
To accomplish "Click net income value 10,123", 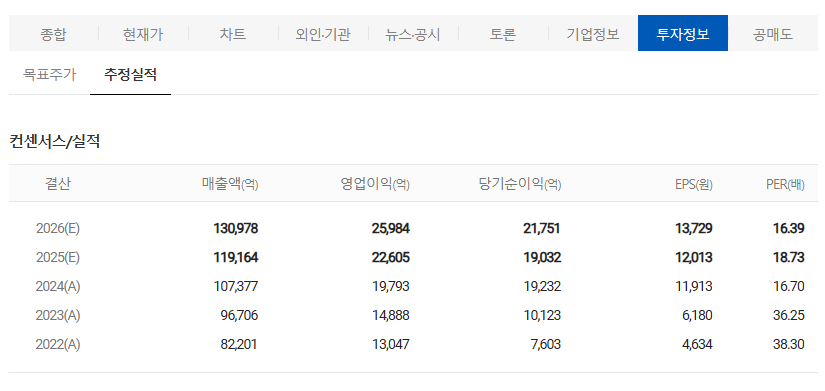I will [x=542, y=315].
